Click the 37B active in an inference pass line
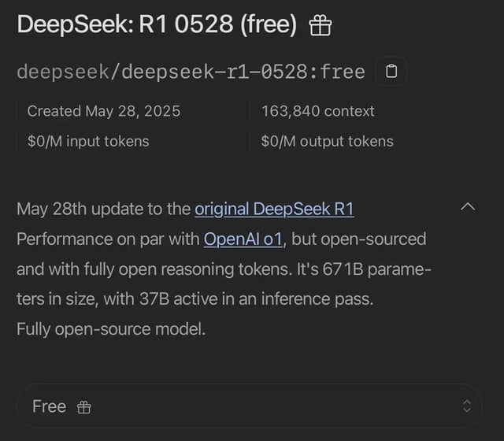 click(x=195, y=299)
